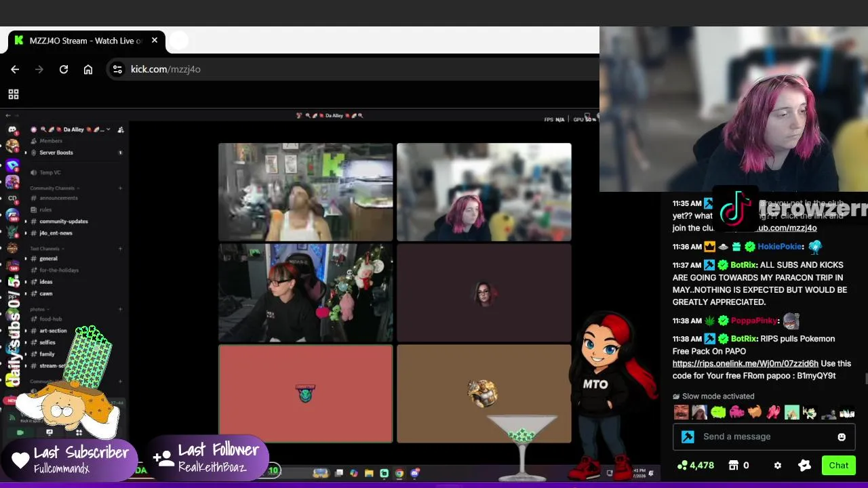Open Discord direct messages home icon
This screenshot has height=488, width=868.
pos(12,129)
